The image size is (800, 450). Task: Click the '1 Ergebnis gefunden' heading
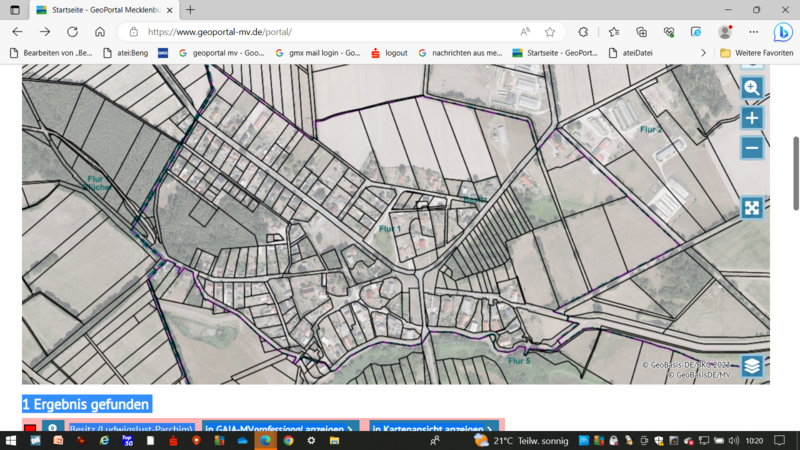click(86, 404)
